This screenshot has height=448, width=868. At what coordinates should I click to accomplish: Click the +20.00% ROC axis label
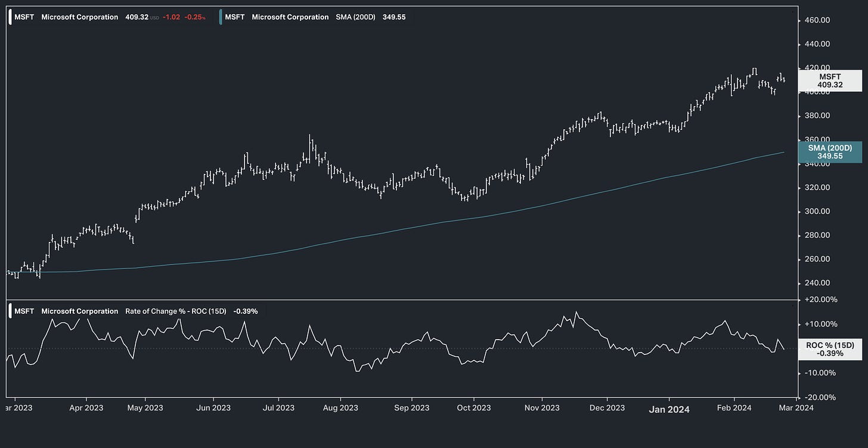pyautogui.click(x=821, y=300)
